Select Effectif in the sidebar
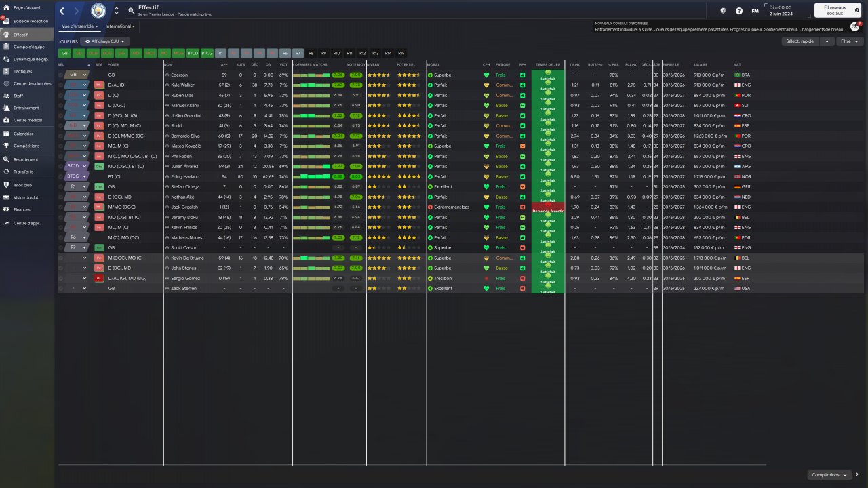868x488 pixels. (x=27, y=34)
